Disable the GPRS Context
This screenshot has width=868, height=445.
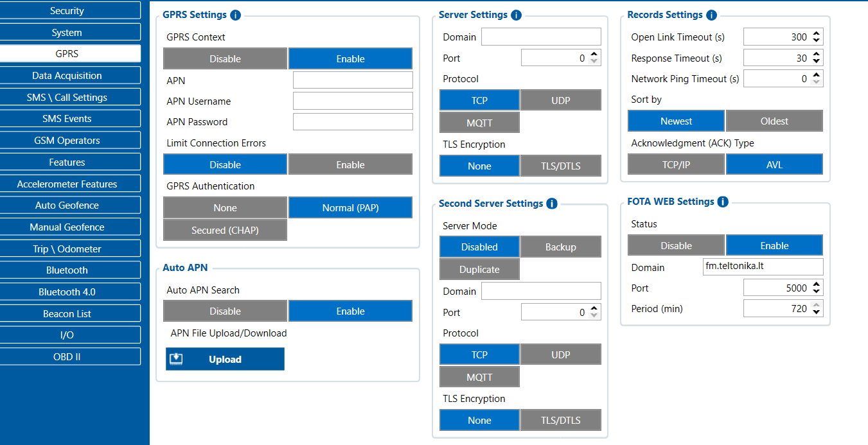(x=225, y=58)
